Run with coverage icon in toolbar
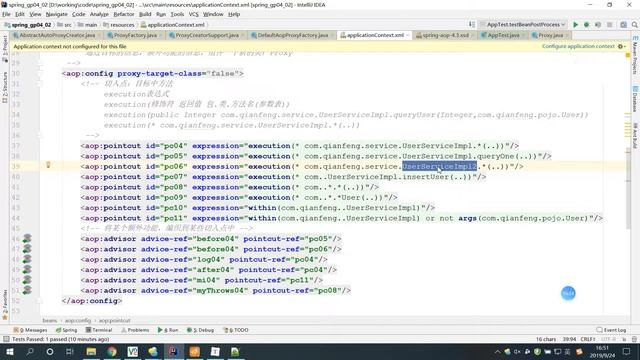Screen dimensions: 640x360 click(598, 25)
